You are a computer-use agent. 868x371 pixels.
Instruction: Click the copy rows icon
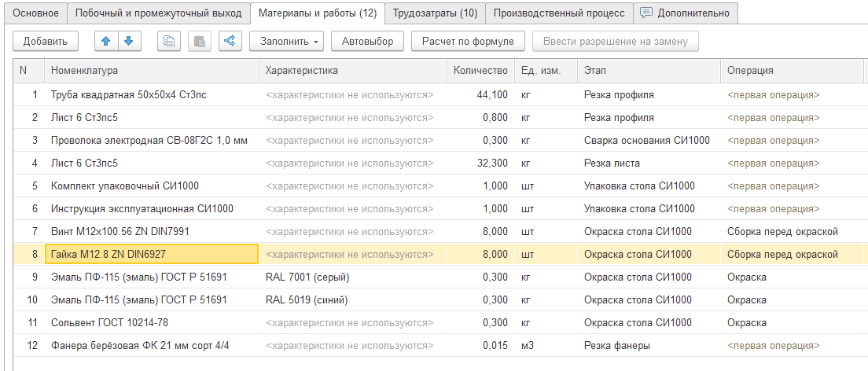pos(168,41)
